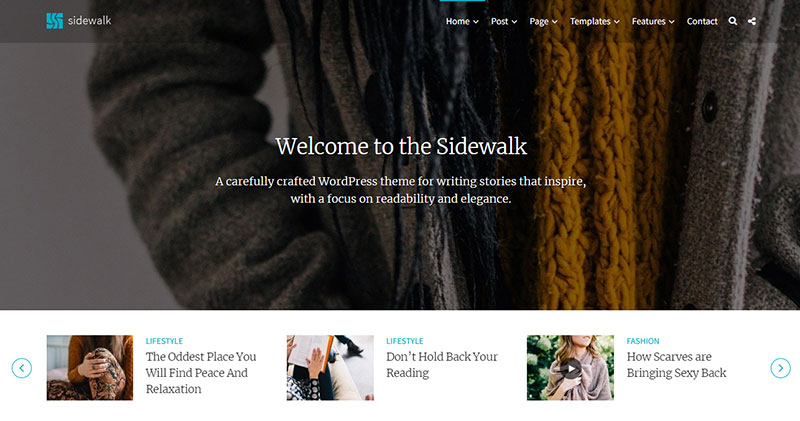800x421 pixels.
Task: Click the Fashion category label
Action: 643,341
